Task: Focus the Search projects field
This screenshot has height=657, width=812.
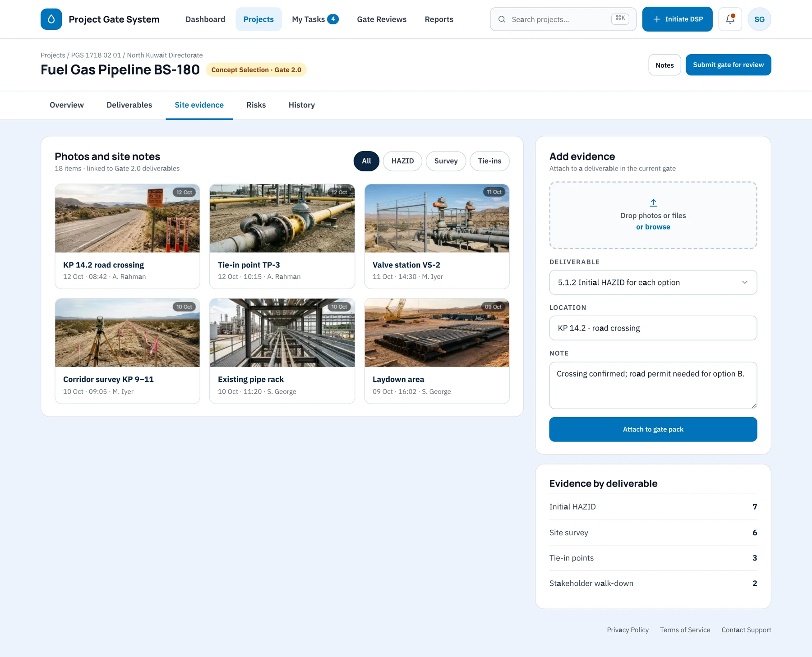Action: point(563,19)
